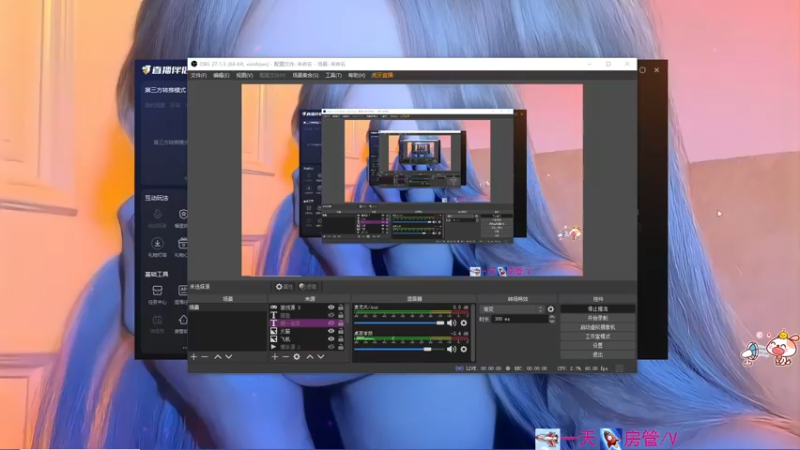Toggle 工作室模式 studio mode button
The height and width of the screenshot is (450, 800).
click(597, 336)
